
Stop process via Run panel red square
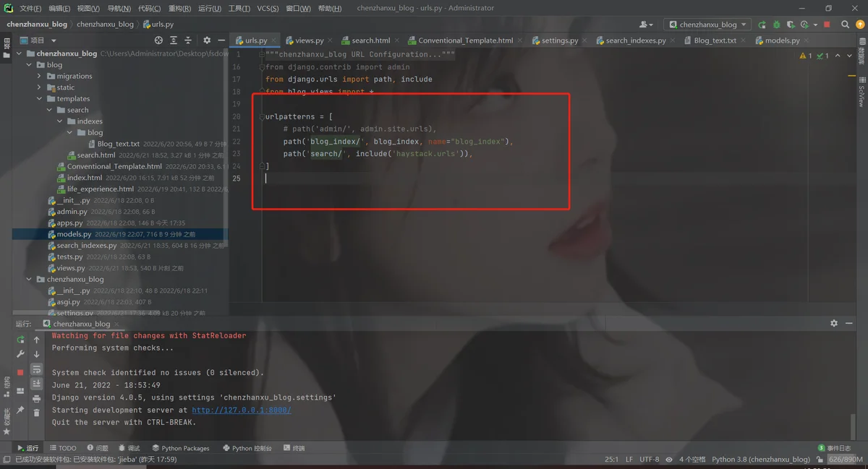tap(20, 371)
